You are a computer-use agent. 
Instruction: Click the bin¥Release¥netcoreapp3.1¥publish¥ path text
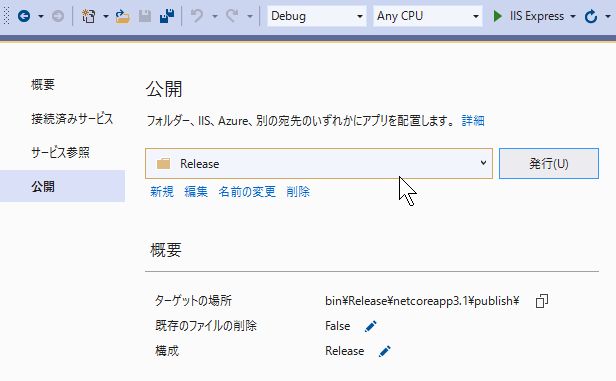(422, 301)
